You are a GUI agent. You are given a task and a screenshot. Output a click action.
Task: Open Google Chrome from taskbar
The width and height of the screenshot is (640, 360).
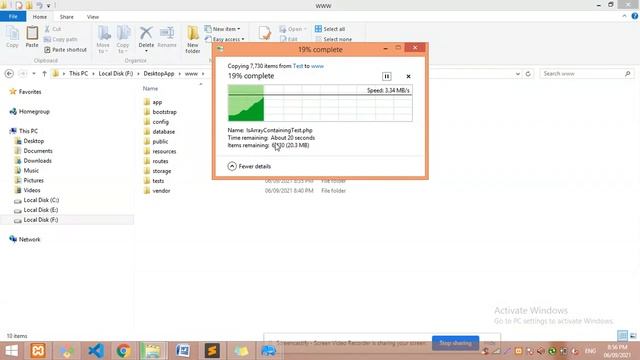[x=124, y=351]
